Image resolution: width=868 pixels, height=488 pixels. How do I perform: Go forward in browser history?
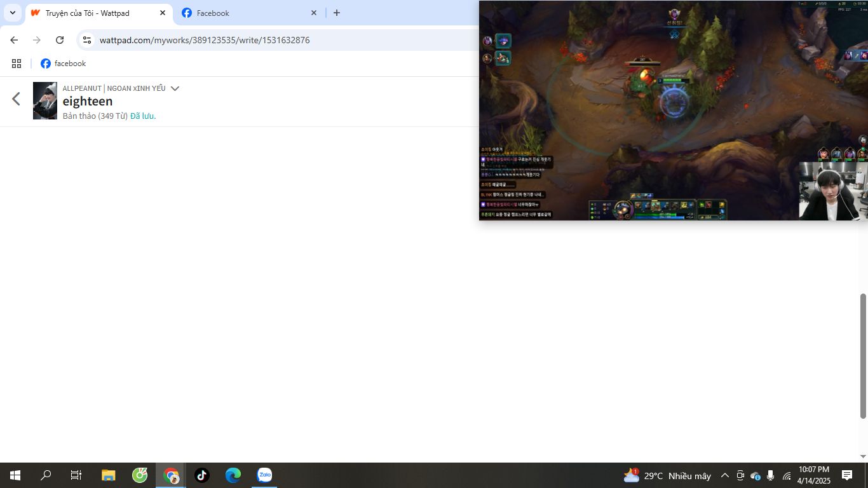(37, 40)
